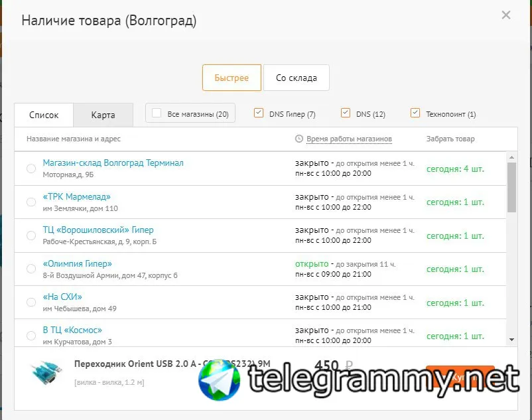Screen dimensions: 532x420
Task: Select radio for ТРК Мармелад store
Action: point(31,202)
